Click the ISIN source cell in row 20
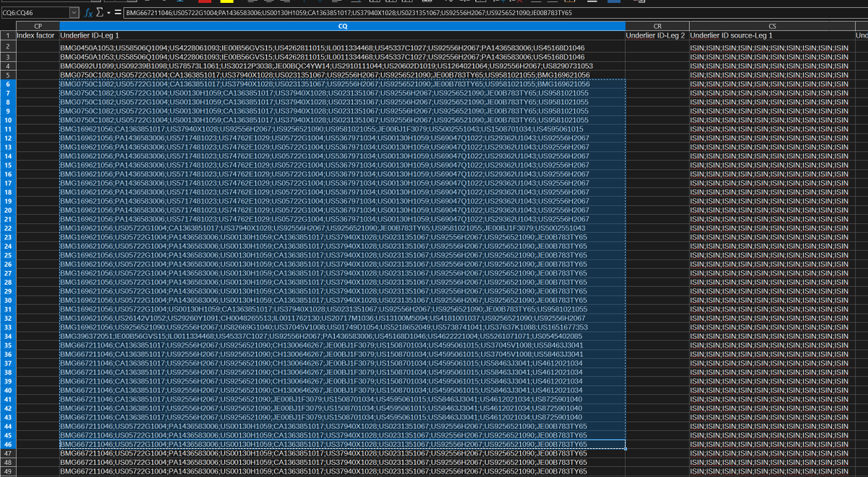 coord(771,210)
